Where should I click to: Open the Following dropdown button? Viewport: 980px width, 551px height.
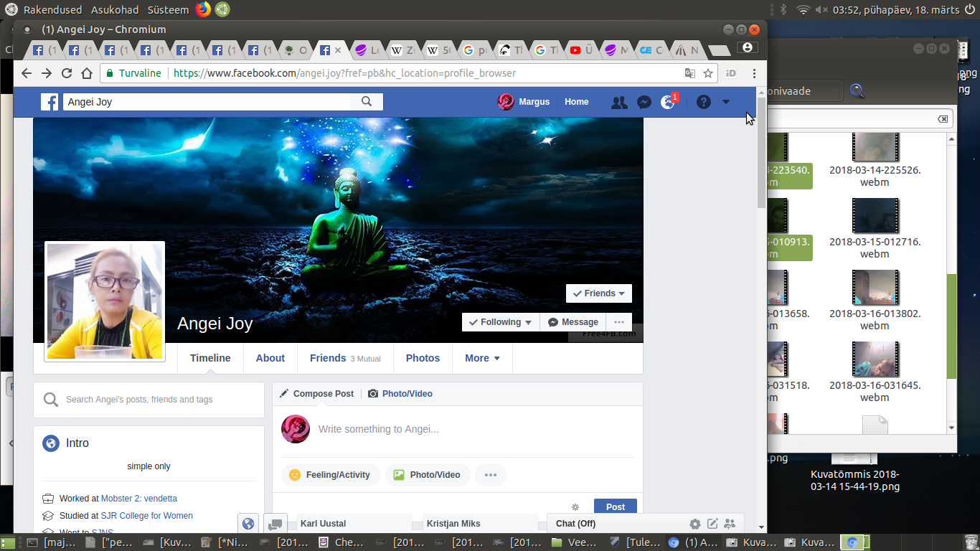click(501, 322)
